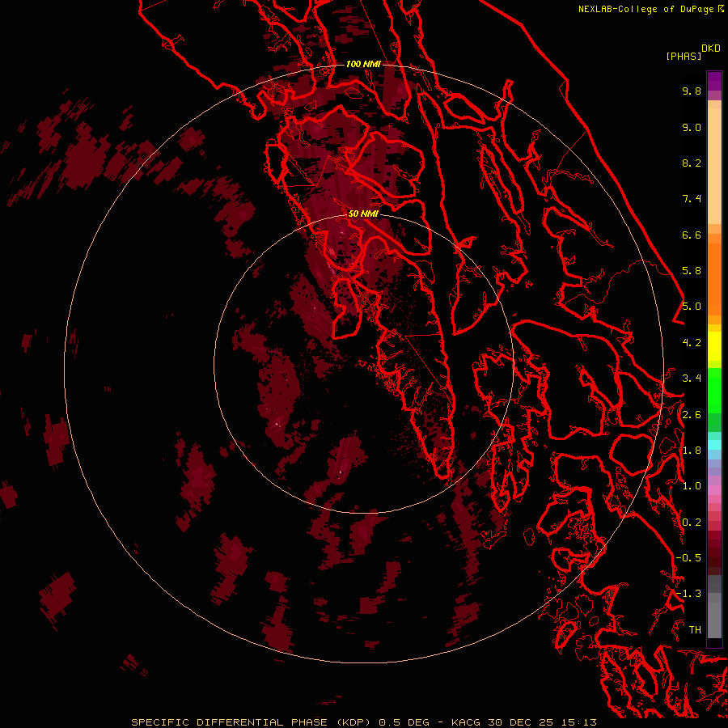
Task: Pick the purple band atop the color bar
Action: point(714,81)
